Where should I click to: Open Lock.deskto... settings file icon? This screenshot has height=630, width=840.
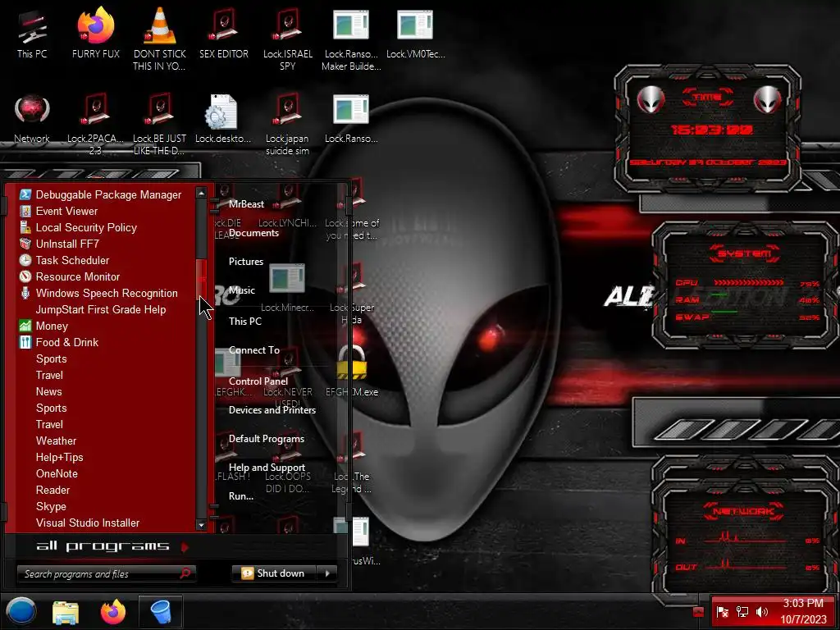tap(223, 119)
